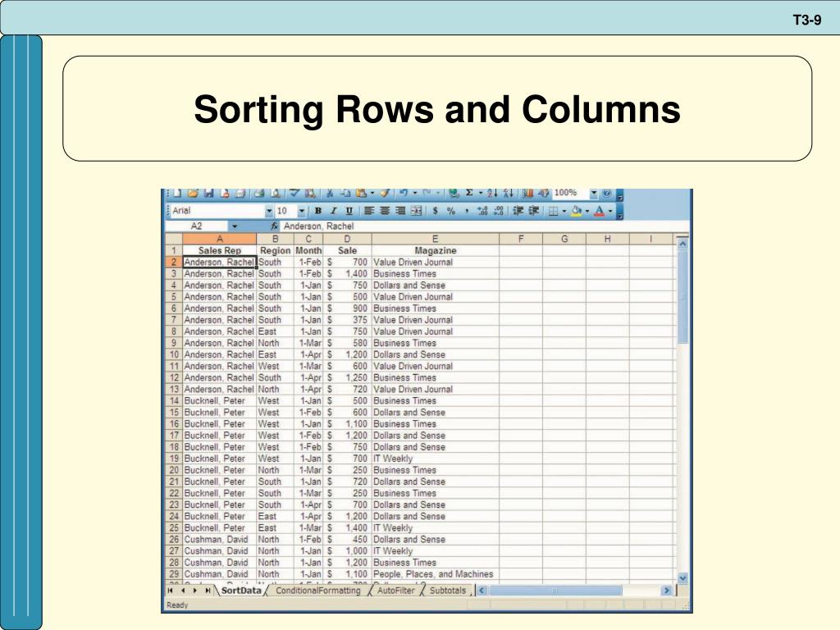This screenshot has width=840, height=630.
Task: Open the Font Color dropdown arrow
Action: pos(610,211)
